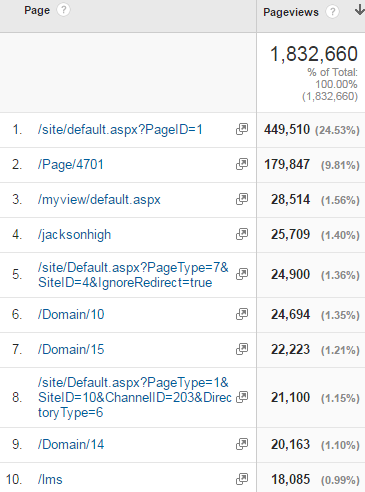Viewport: 365px width, 492px height.
Task: Open /myview/default.aspx external link icon
Action: (242, 199)
